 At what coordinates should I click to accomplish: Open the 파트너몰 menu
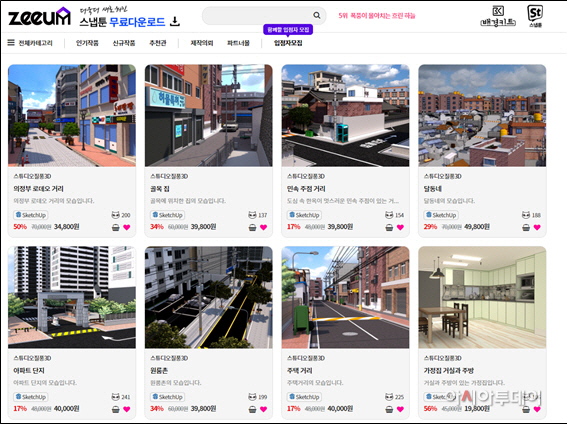click(x=238, y=43)
